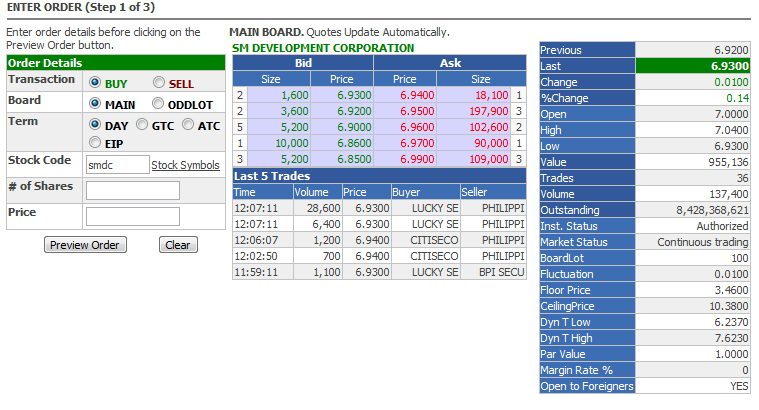Click ask size 18,100
Image resolution: width=759 pixels, height=410 pixels.
coord(491,95)
